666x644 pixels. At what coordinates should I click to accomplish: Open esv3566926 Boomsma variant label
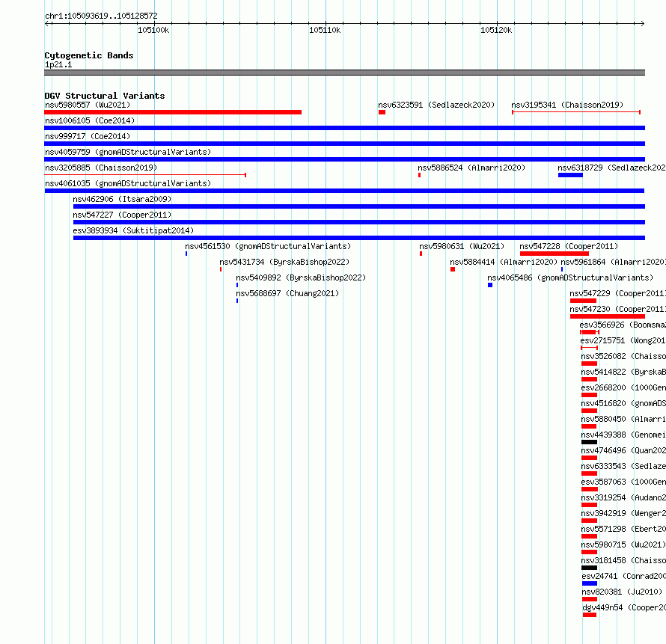(x=623, y=325)
